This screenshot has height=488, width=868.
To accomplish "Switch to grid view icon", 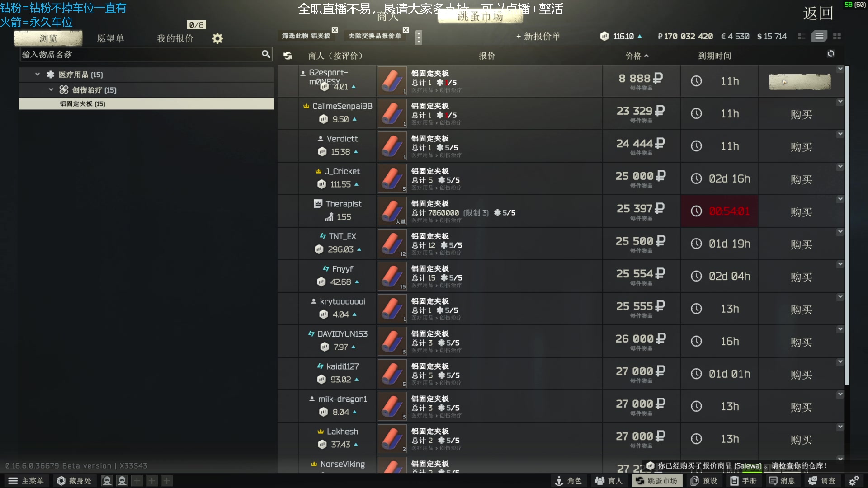I will [x=837, y=36].
